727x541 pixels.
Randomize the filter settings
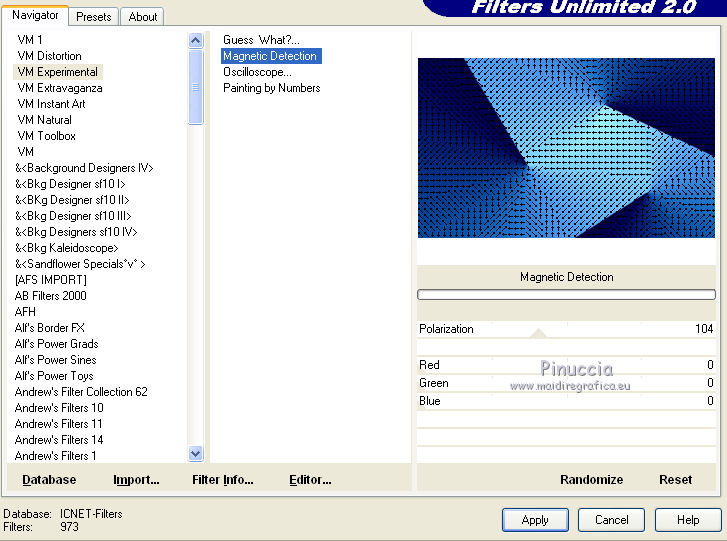point(592,480)
